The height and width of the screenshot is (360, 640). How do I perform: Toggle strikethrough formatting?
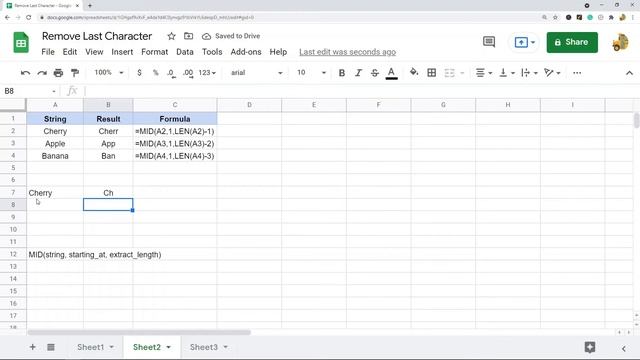point(374,73)
